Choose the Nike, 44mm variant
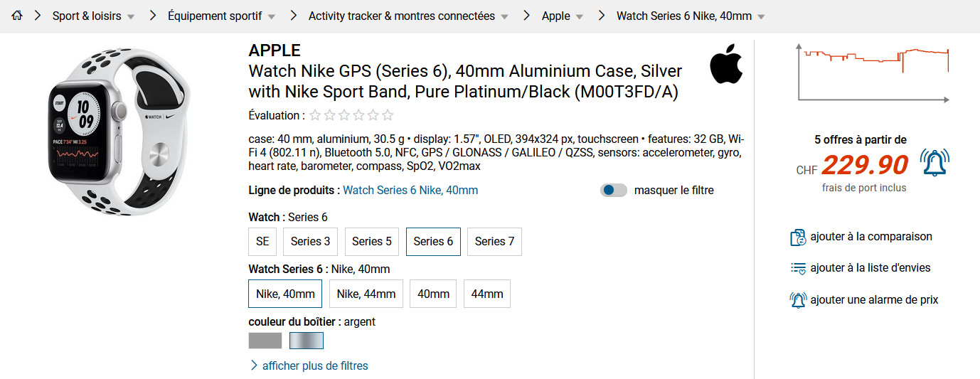Screen dimensions: 980x379 coord(366,294)
